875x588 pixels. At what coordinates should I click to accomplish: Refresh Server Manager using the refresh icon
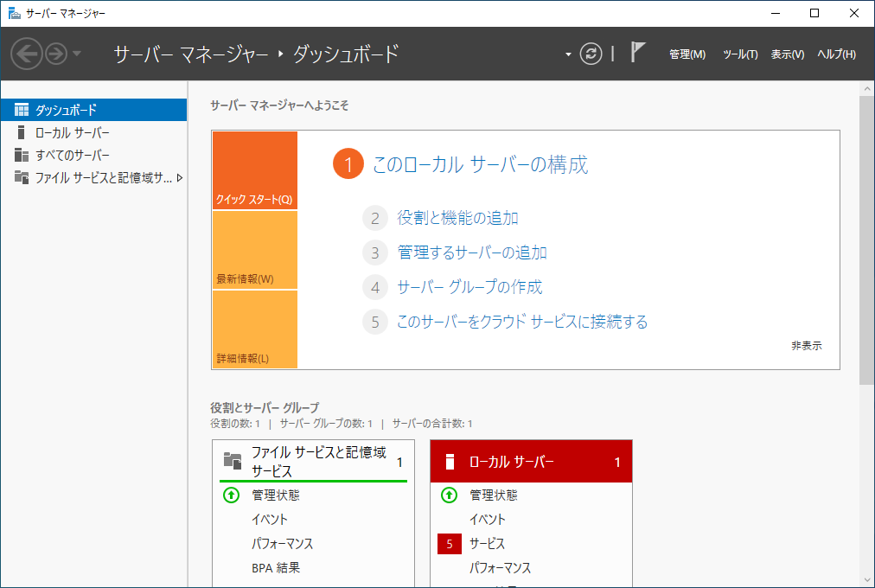[x=591, y=54]
